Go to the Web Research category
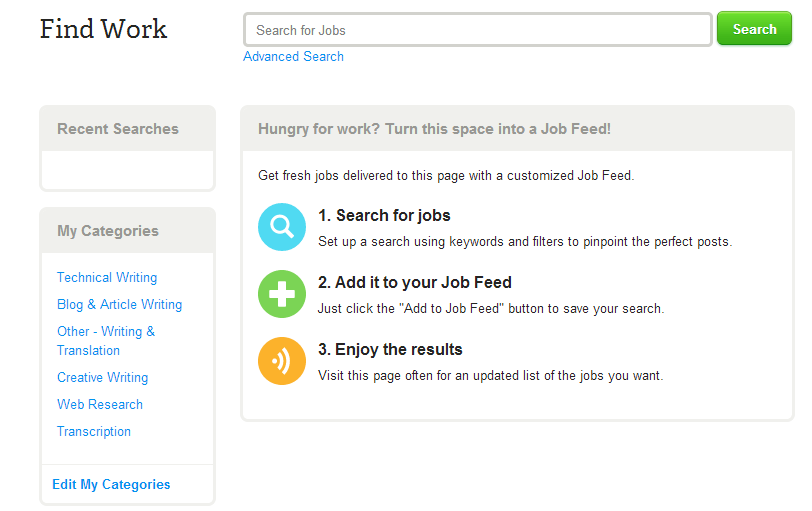Viewport: 812px width, 511px height. [99, 404]
